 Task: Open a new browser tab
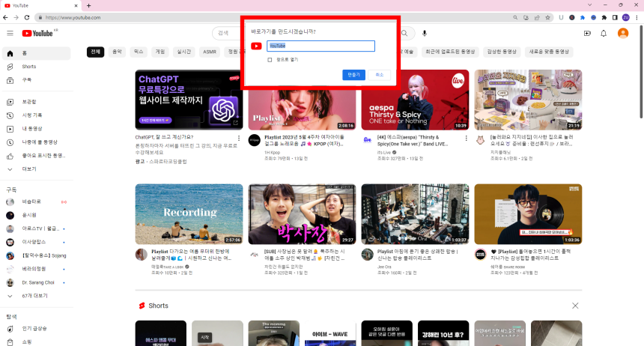point(88,6)
